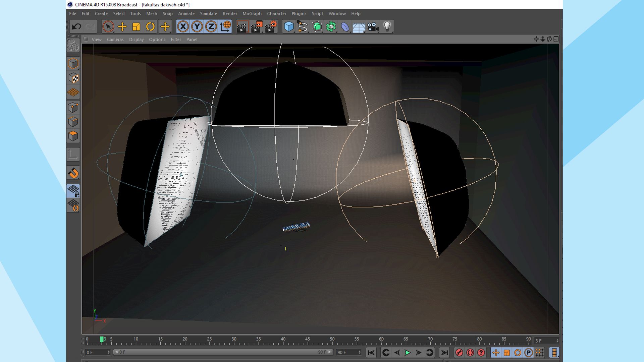Open the MoGraph menu
This screenshot has height=362, width=644.
pyautogui.click(x=252, y=14)
